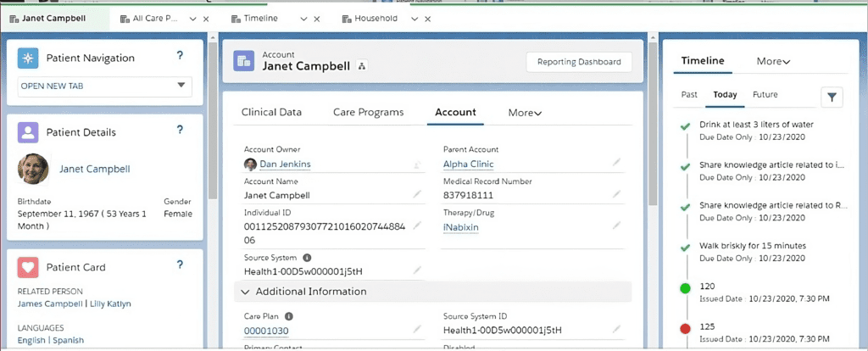Image resolution: width=868 pixels, height=351 pixels.
Task: Open the More tab dropdown next to Account
Action: point(525,112)
